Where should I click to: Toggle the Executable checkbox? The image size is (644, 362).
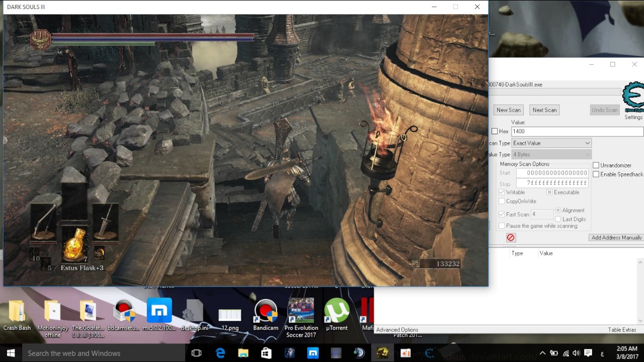(549, 192)
